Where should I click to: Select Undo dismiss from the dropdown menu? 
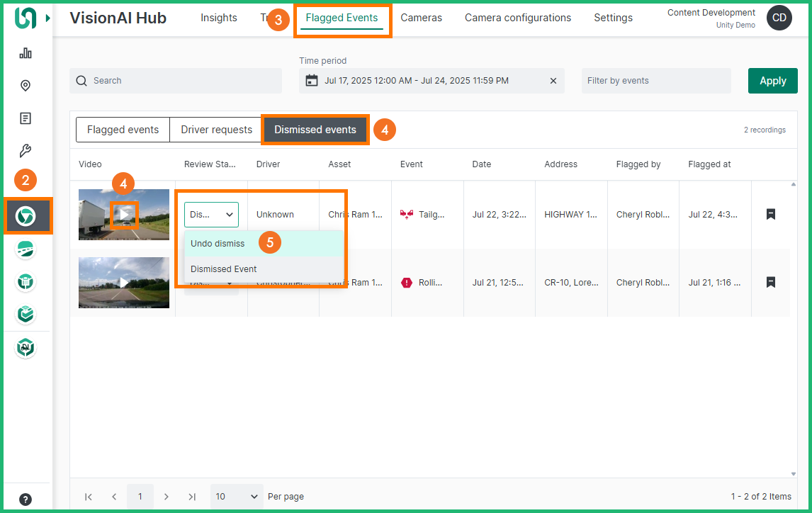click(218, 243)
